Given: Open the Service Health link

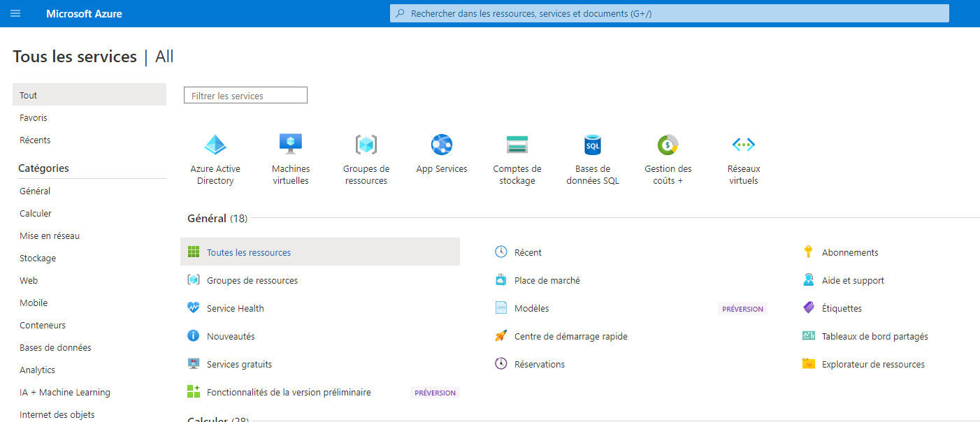Looking at the screenshot, I should click(x=236, y=308).
